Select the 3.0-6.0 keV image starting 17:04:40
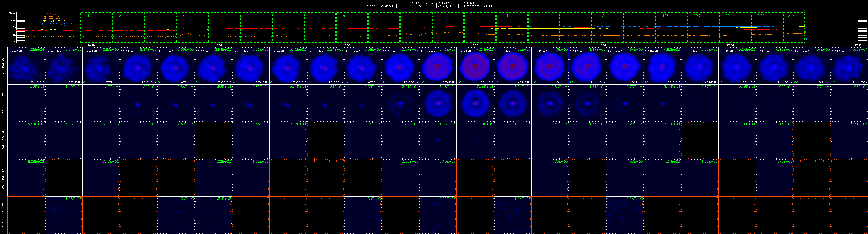Viewport: 868px width, 234px height. pyautogui.click(x=662, y=65)
